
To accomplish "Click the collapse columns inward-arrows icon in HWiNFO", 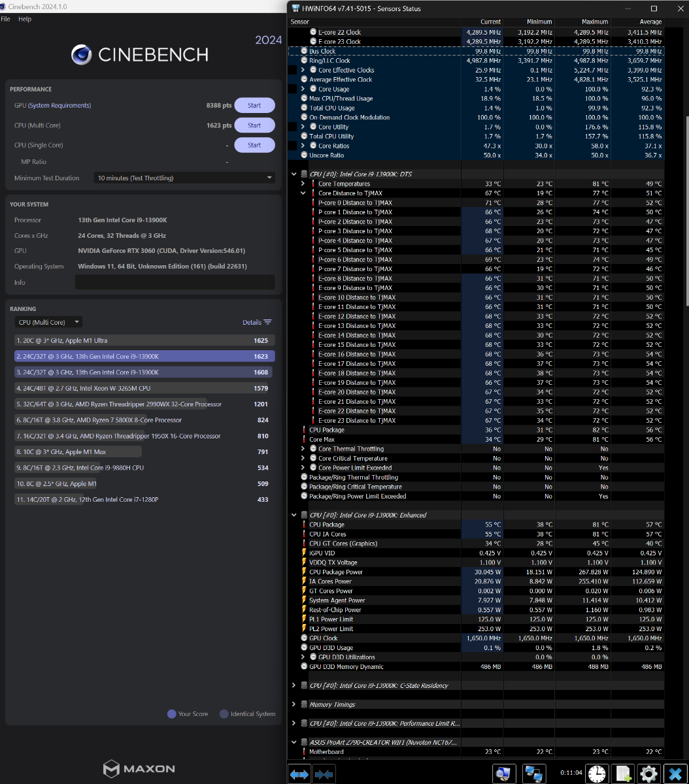I will [x=324, y=774].
